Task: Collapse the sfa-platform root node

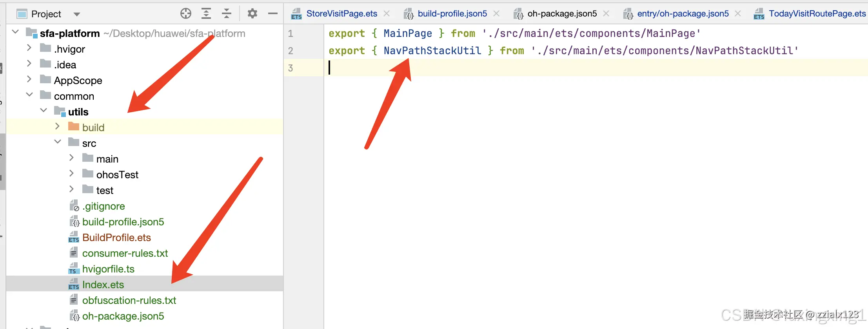Action: pyautogui.click(x=15, y=32)
